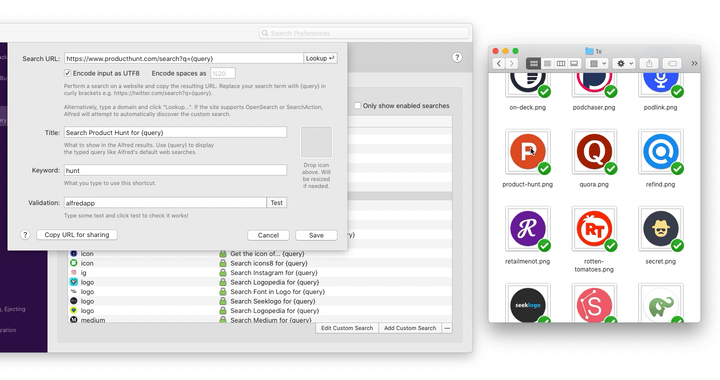
Task: Switch Finder to list view
Action: pyautogui.click(x=547, y=64)
